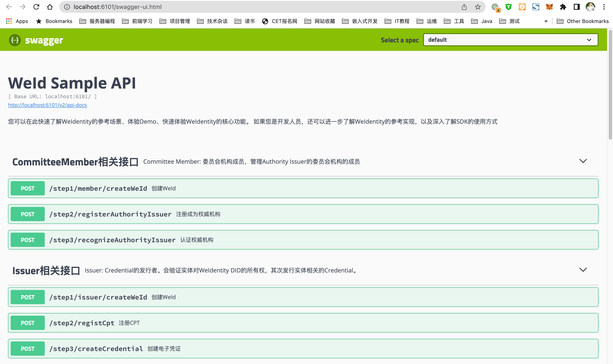Show hidden bookmarks with the chevron
Viewport: 613px width, 364px height.
546,21
